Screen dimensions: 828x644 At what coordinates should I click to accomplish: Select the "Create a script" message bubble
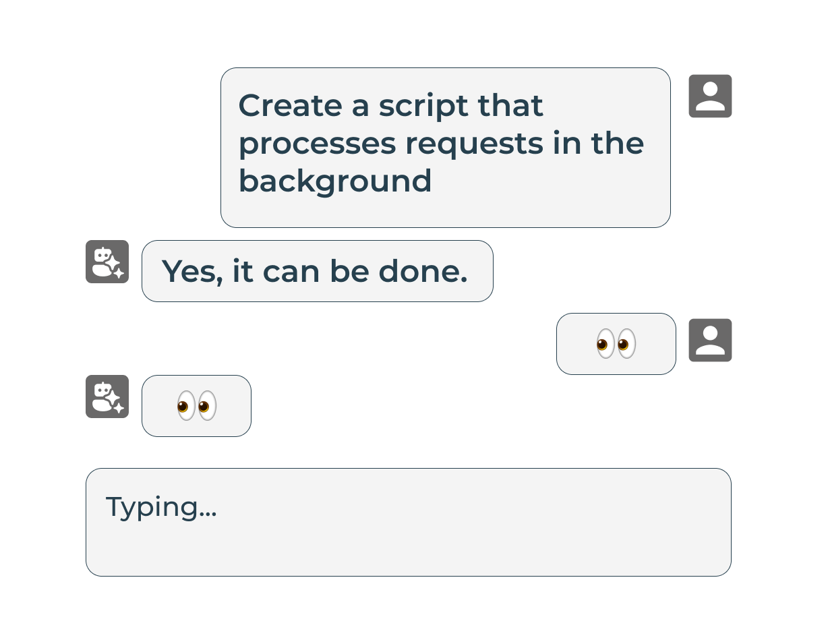(445, 147)
